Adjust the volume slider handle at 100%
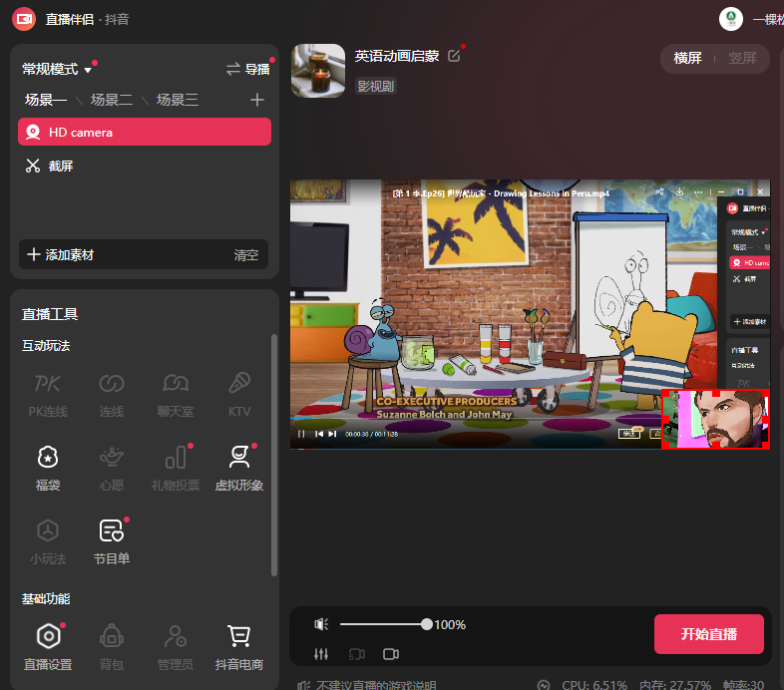 coord(427,624)
